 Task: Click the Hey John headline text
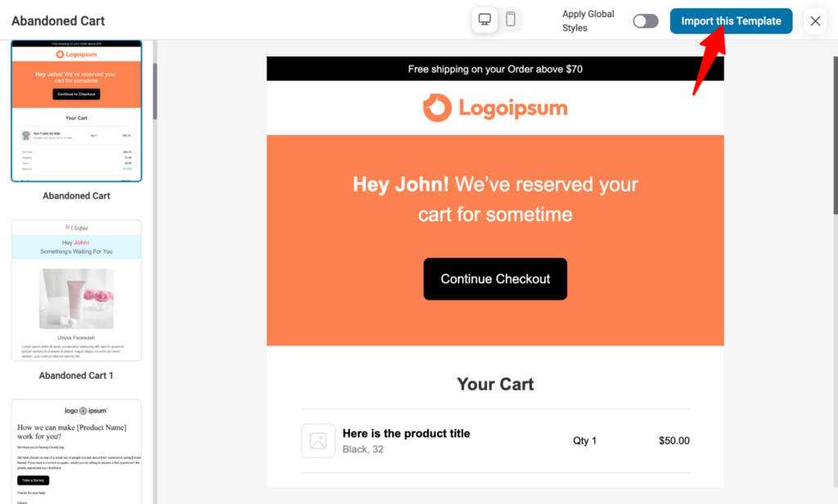tap(495, 199)
